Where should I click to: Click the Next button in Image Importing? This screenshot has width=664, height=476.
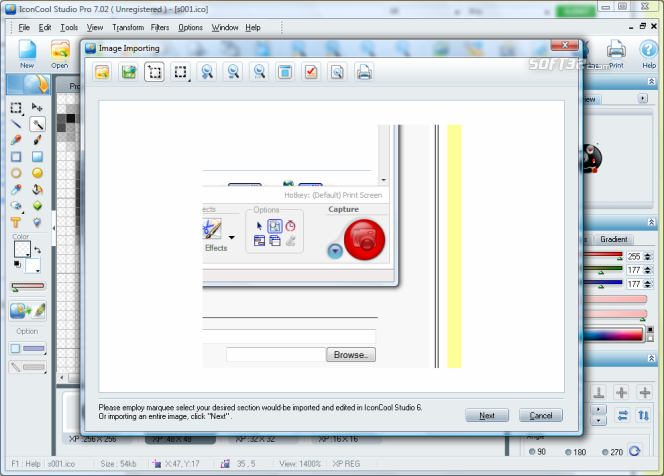pyautogui.click(x=487, y=415)
